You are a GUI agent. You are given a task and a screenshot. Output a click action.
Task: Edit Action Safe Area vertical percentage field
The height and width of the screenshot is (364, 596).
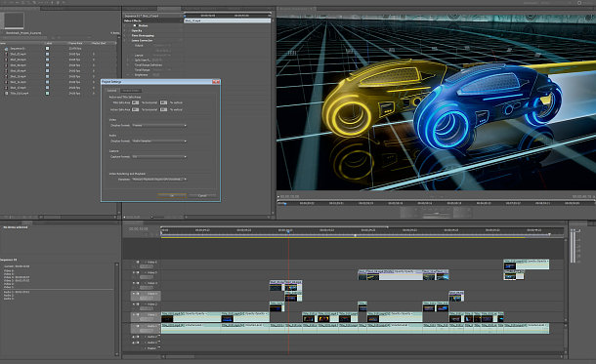pyautogui.click(x=163, y=109)
